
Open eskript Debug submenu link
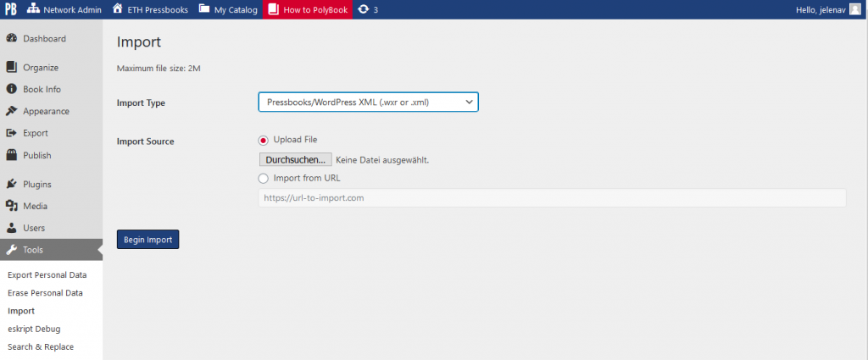click(34, 329)
